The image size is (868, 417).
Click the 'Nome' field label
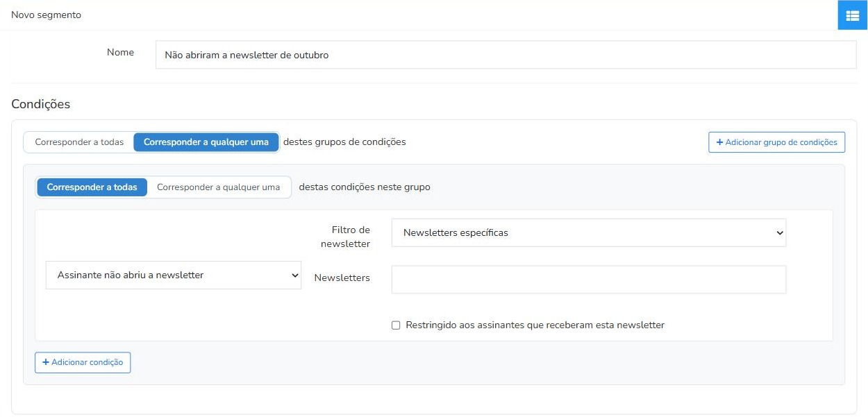[120, 52]
